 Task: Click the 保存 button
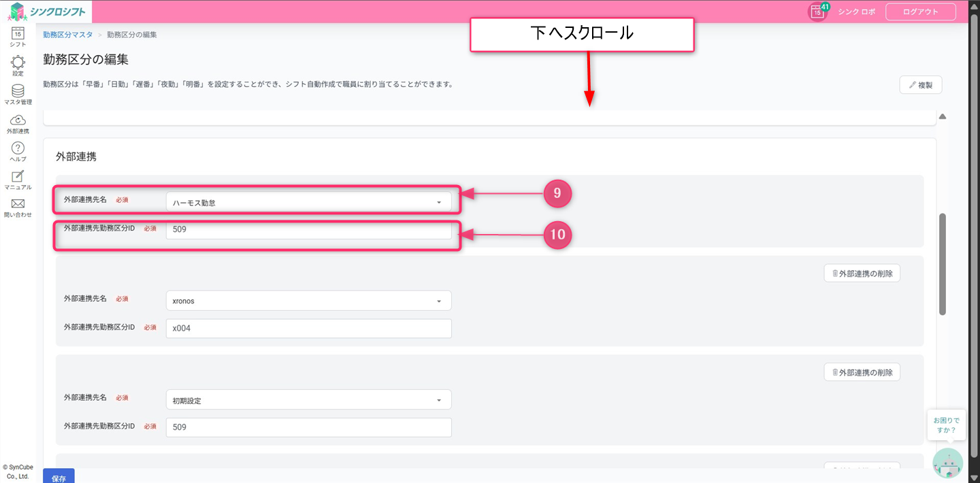[59, 476]
